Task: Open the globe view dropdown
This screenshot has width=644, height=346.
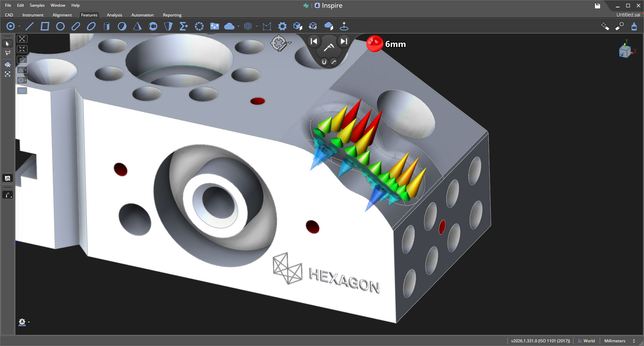Action: [22, 80]
